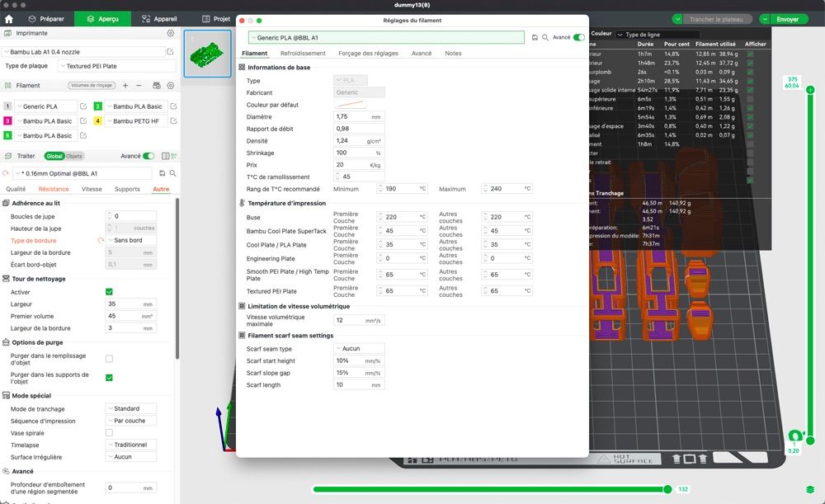Edit the Bambu Lab A1 printer preset

(170, 52)
